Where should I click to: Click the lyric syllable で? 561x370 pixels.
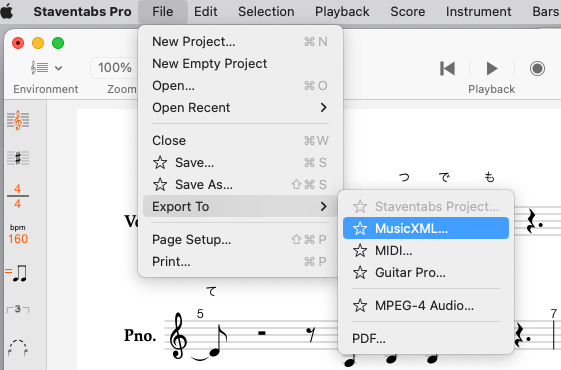(x=444, y=177)
